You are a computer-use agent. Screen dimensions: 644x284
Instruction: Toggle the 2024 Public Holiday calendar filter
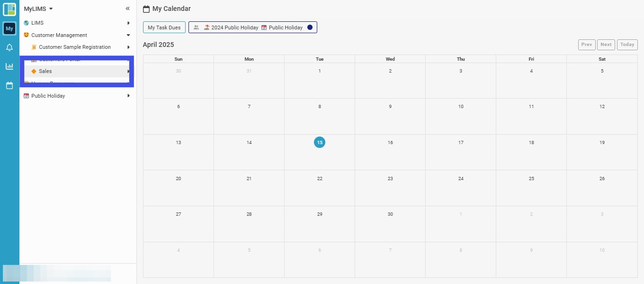pyautogui.click(x=235, y=27)
